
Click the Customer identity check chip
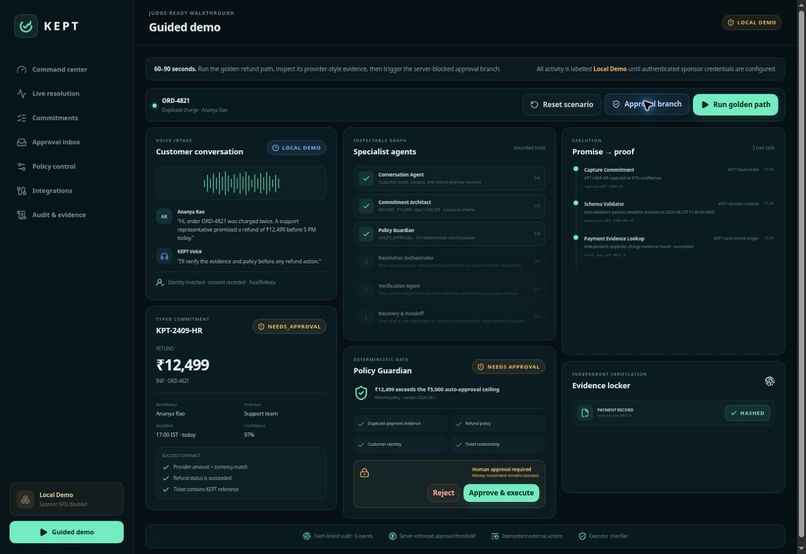click(x=400, y=445)
